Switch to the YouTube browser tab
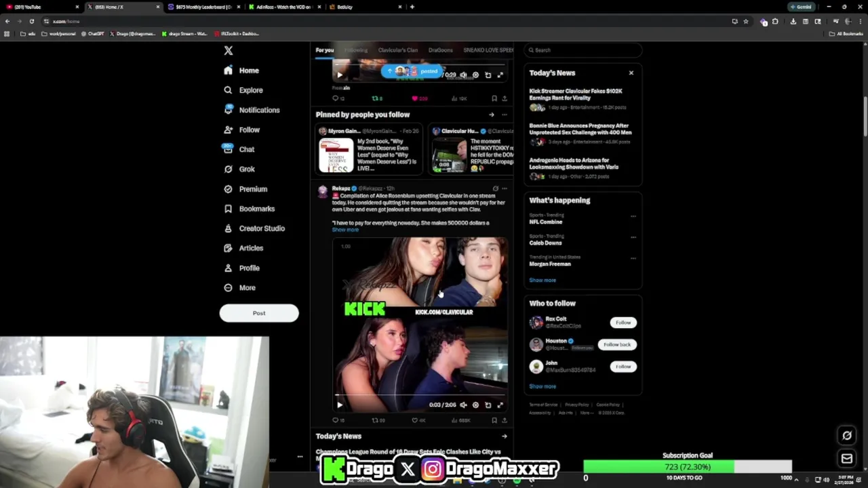The height and width of the screenshot is (488, 868). coord(41,7)
